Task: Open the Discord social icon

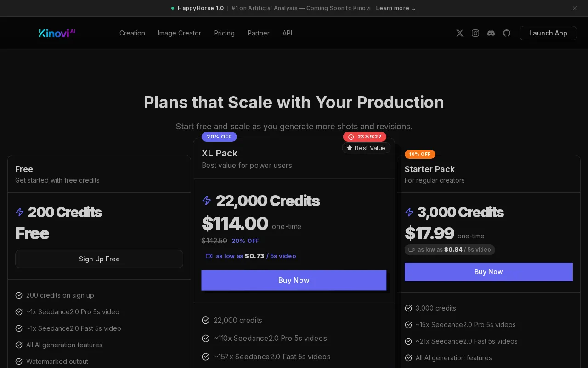Action: (491, 33)
